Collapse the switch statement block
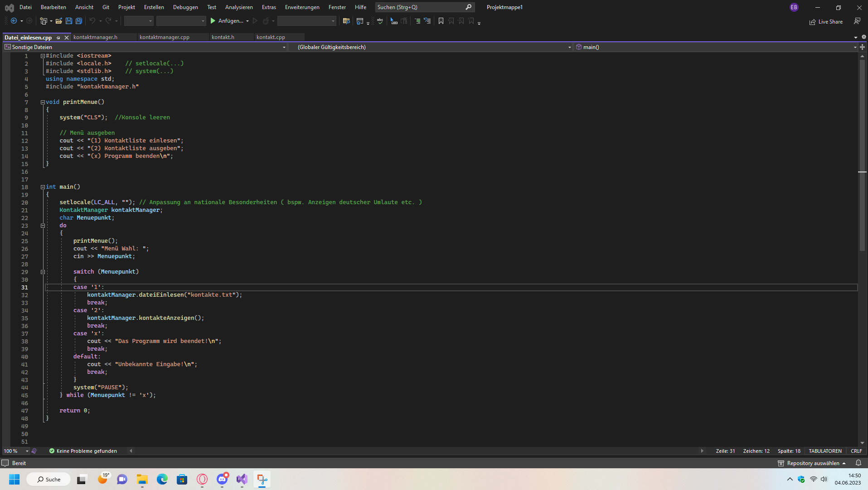This screenshot has width=868, height=490. [42, 272]
